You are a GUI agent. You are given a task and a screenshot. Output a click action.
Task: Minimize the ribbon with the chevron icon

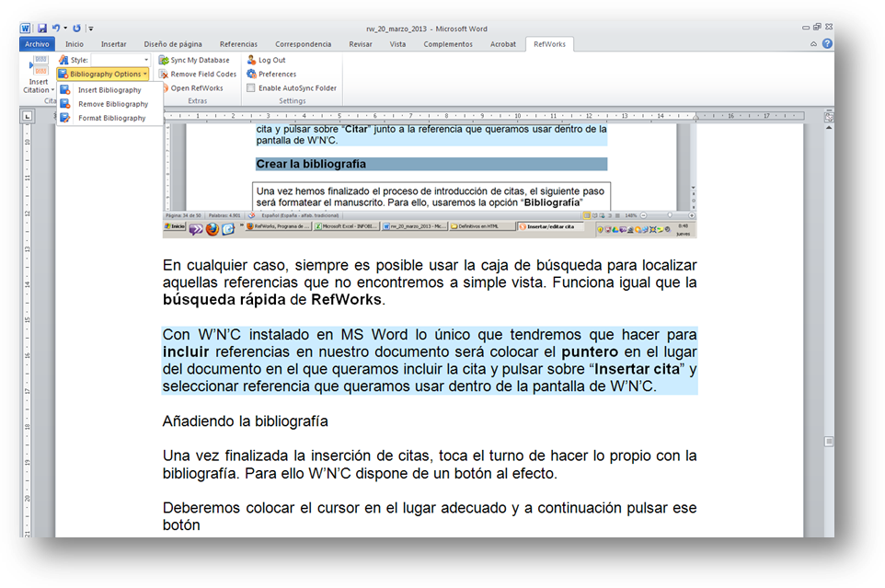pos(813,44)
